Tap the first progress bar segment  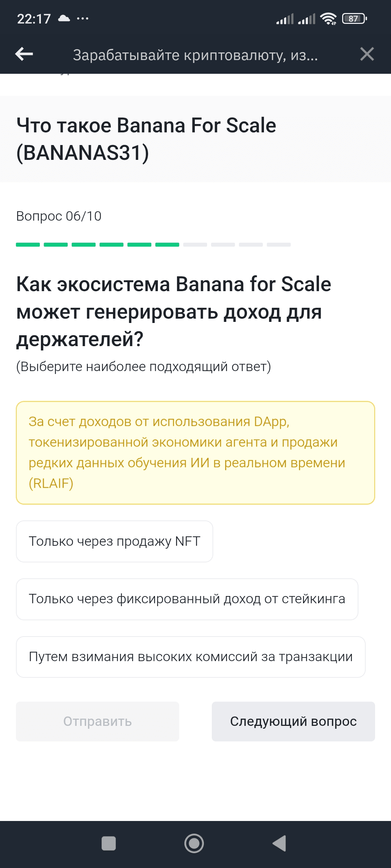(x=28, y=245)
